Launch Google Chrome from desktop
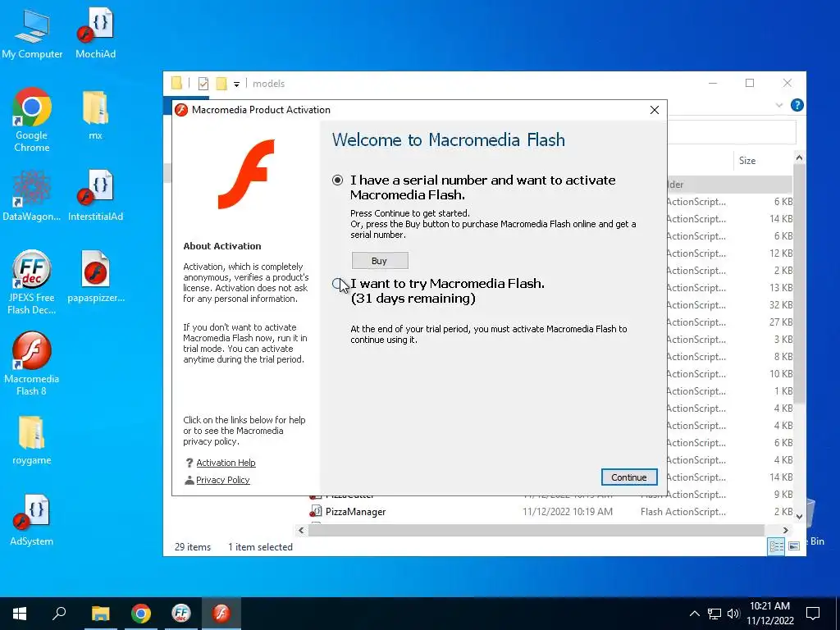Viewport: 840px width, 630px height. tap(32, 120)
